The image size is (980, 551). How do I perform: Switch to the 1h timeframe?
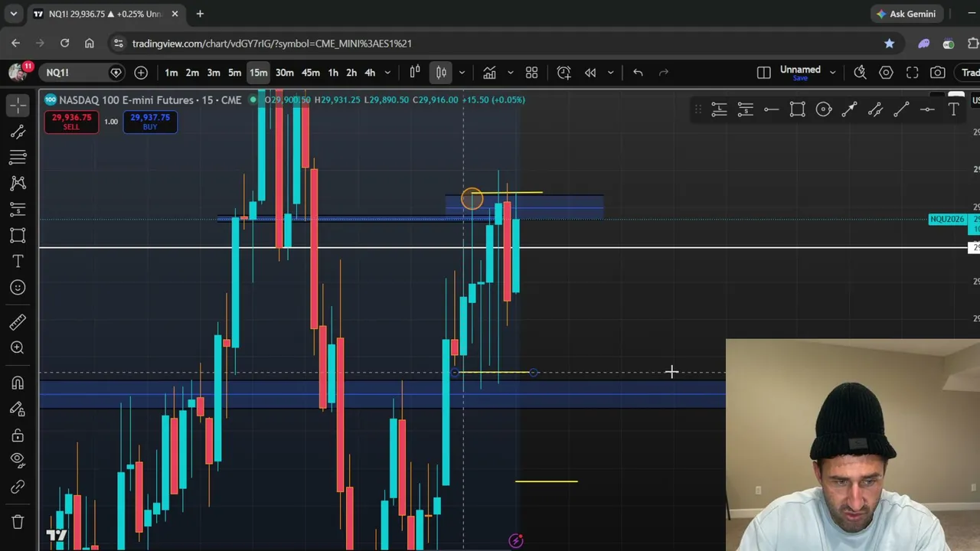(x=333, y=73)
